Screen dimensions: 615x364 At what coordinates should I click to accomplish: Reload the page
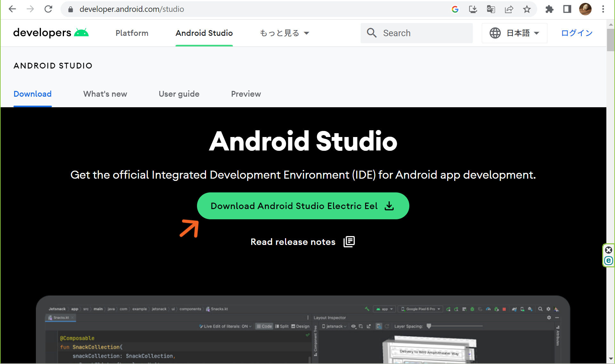pos(48,9)
